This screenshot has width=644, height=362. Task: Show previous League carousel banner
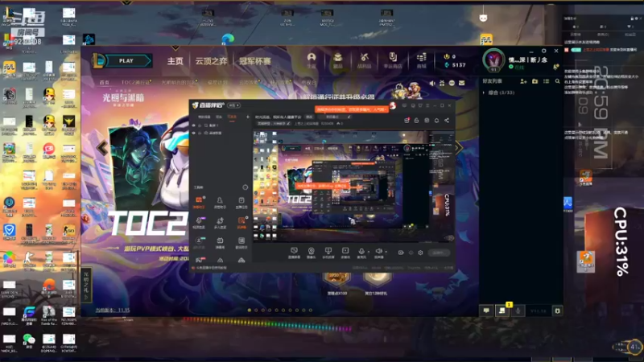pyautogui.click(x=102, y=148)
